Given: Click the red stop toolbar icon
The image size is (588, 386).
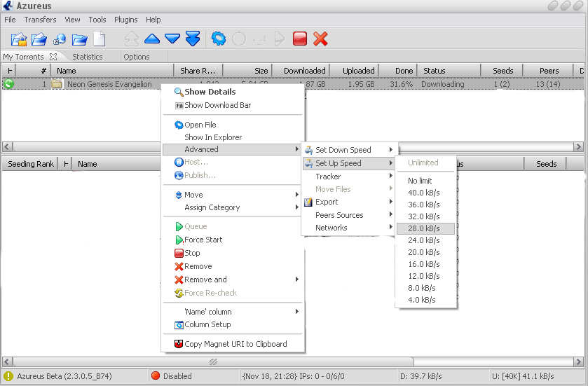Looking at the screenshot, I should click(300, 39).
